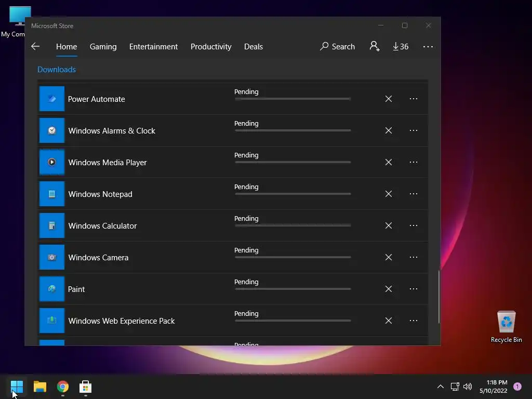Click the Windows Notepad app icon
Screen dimensions: 532x399
click(52, 194)
